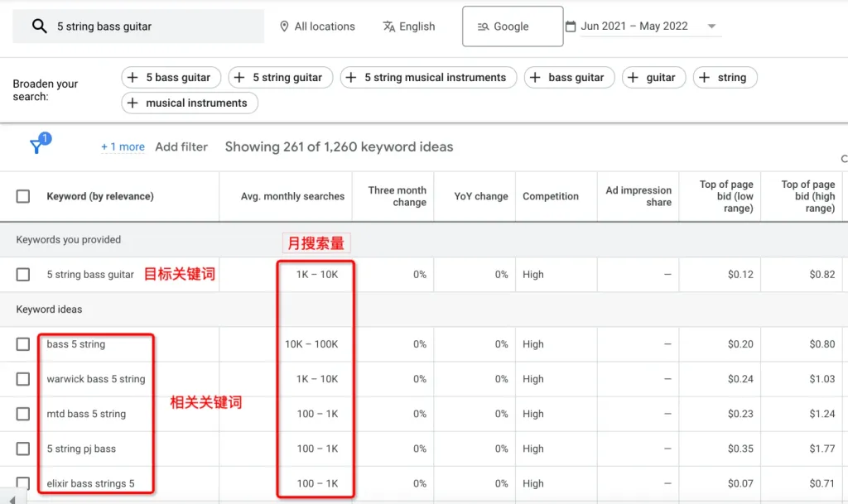Click the location pin icon
Image resolution: width=848 pixels, height=504 pixels.
click(284, 26)
